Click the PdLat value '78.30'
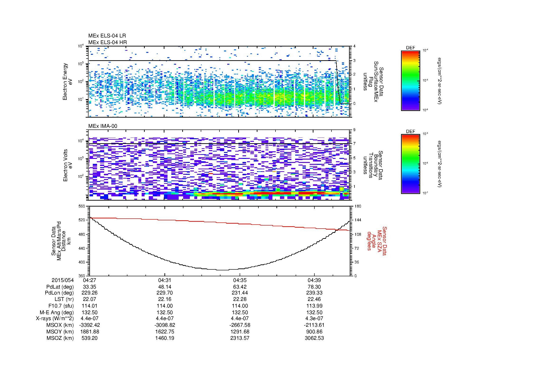 click(314, 287)
